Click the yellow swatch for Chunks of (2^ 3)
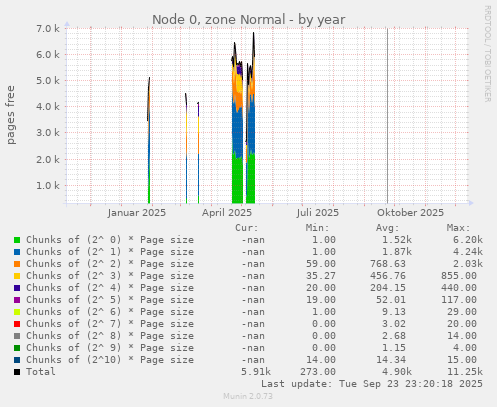 (17, 276)
